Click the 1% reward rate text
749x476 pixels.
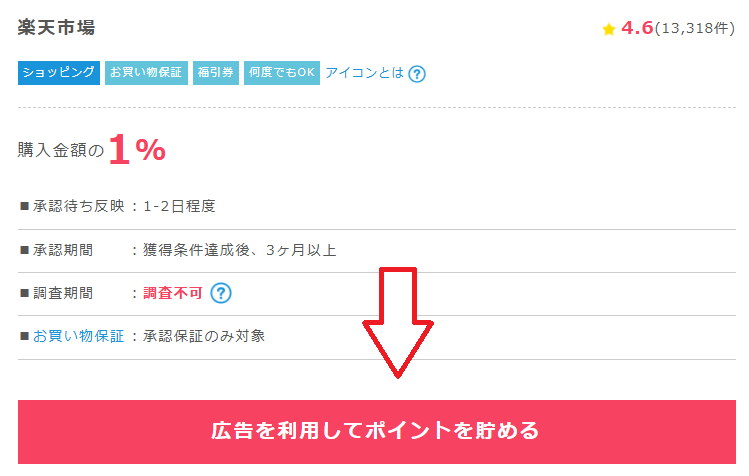tap(137, 150)
